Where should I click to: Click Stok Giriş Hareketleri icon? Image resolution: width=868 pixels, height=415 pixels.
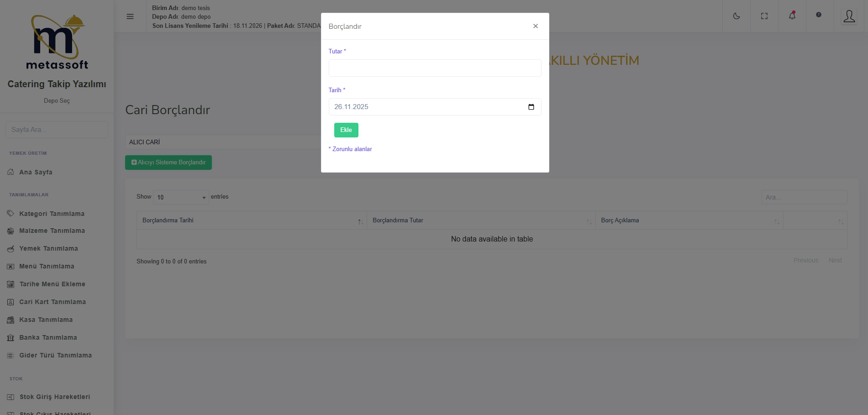coord(11,397)
